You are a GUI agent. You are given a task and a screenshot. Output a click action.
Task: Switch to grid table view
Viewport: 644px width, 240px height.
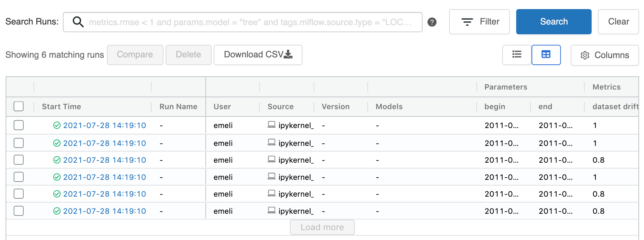point(546,55)
